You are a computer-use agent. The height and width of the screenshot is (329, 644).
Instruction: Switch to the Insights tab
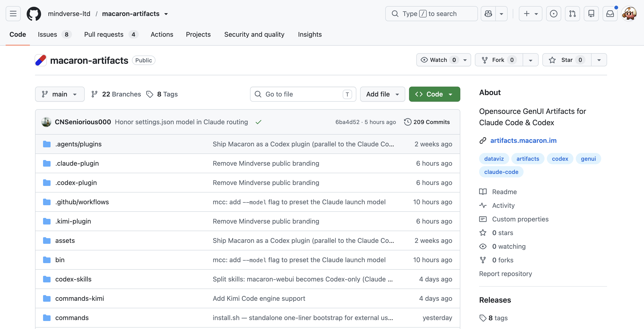pyautogui.click(x=310, y=34)
